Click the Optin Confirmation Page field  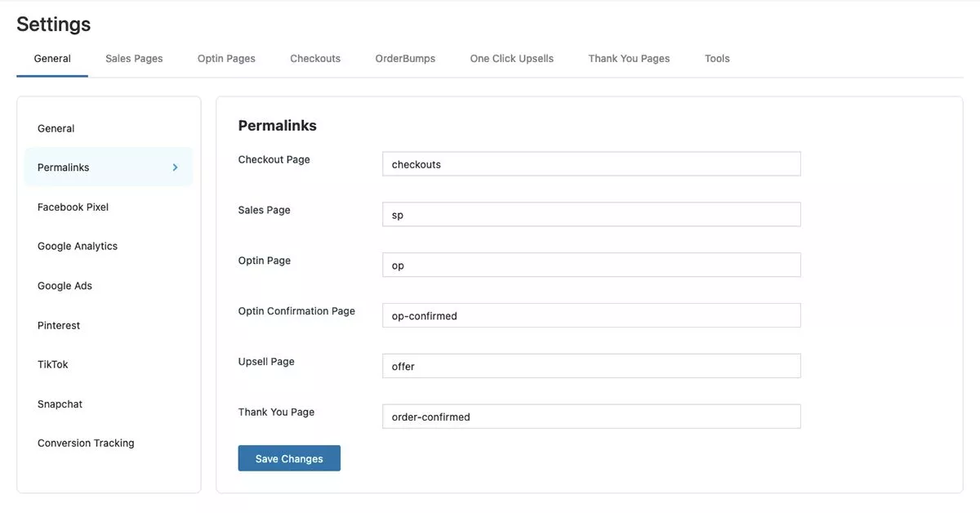(591, 315)
